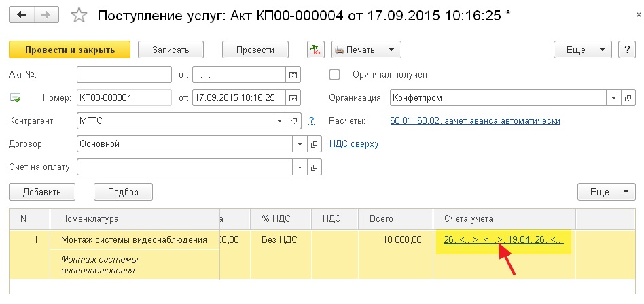Image resolution: width=644 pixels, height=304 pixels.
Task: Expand the Организация dropdown list
Action: click(613, 98)
